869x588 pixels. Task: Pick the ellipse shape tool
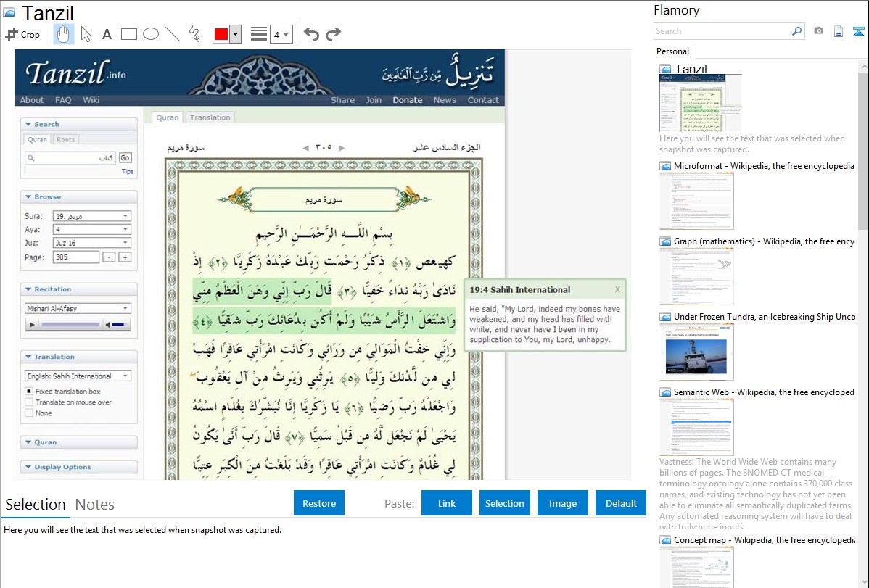coord(151,34)
